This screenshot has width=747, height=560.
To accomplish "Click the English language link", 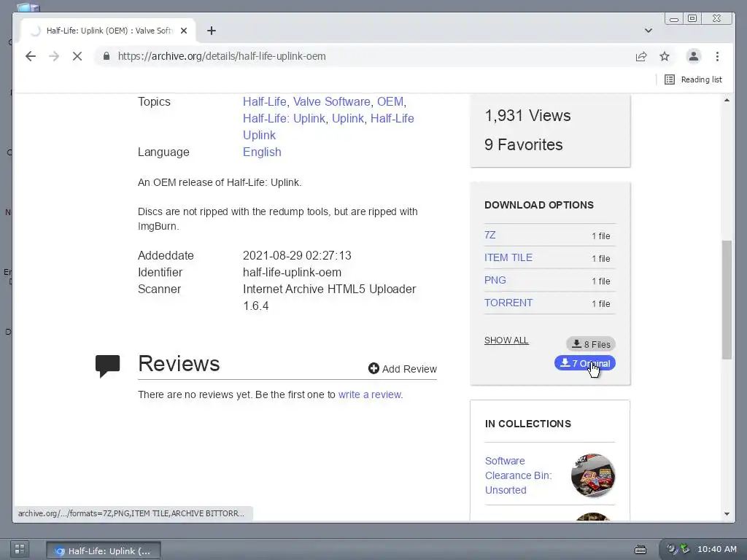I will (262, 152).
